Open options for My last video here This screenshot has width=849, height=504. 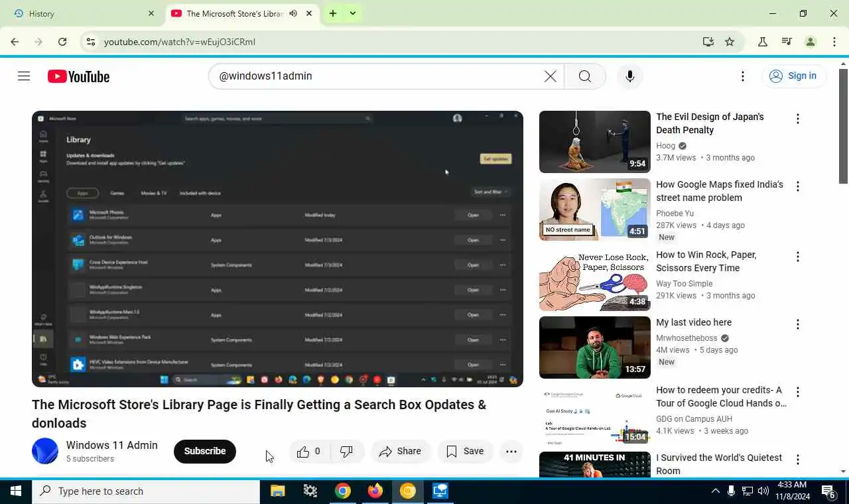pos(798,325)
